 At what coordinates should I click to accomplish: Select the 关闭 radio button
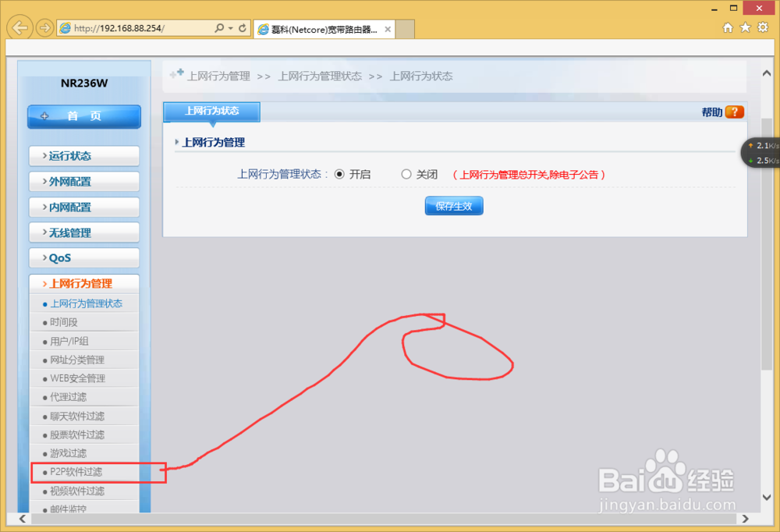(406, 174)
